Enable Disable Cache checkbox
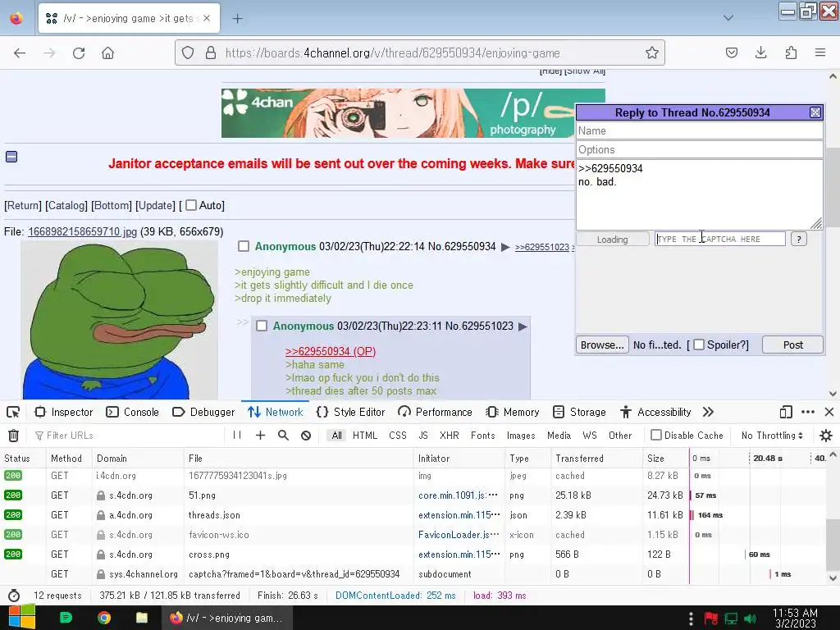The image size is (840, 630). point(655,435)
